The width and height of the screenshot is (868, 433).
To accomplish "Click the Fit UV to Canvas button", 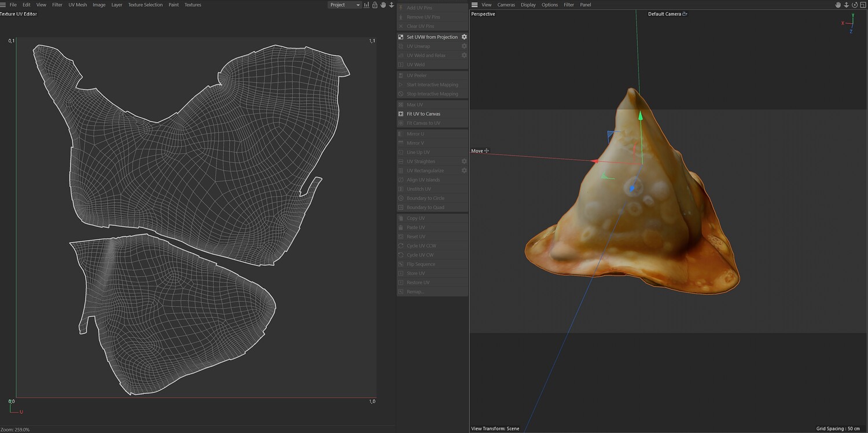I will click(432, 114).
